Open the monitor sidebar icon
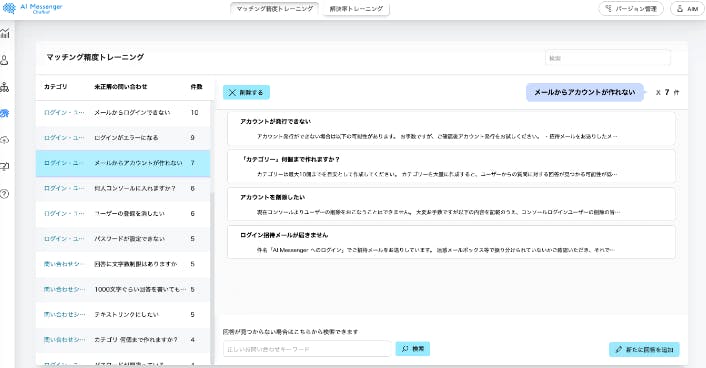Image resolution: width=706 pixels, height=368 pixels. tap(5, 167)
